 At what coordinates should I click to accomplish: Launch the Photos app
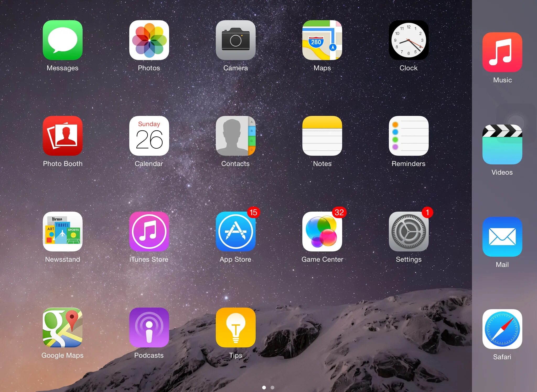point(149,40)
